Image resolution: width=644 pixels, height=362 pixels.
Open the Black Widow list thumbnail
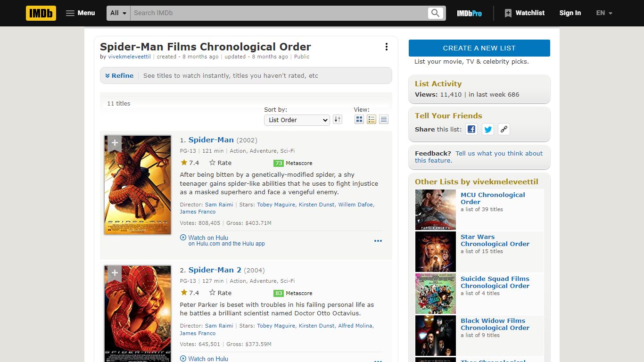coord(436,336)
